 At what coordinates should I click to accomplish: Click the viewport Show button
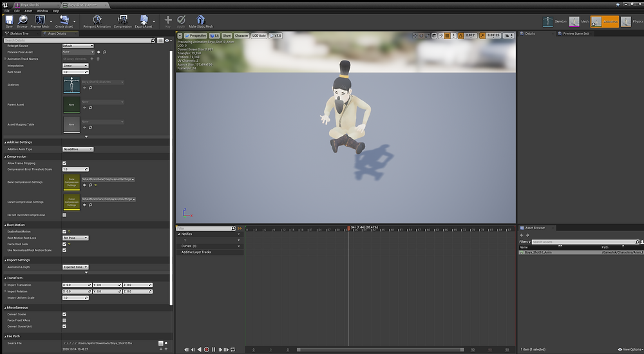point(227,36)
